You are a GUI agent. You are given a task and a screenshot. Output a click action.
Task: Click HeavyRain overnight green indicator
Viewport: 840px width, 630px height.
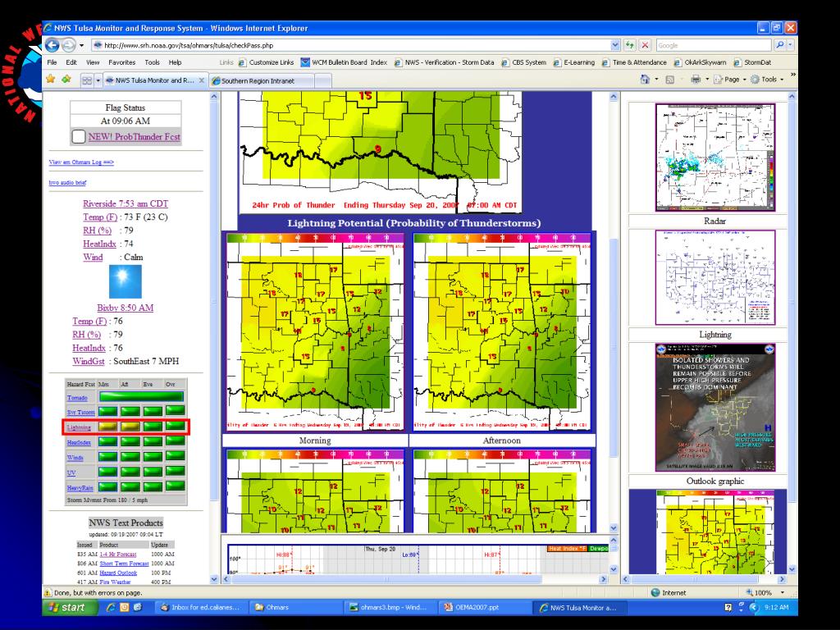point(176,486)
